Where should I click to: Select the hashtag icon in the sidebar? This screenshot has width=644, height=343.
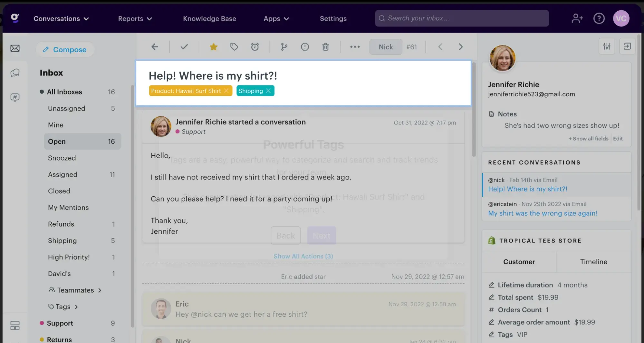[x=15, y=97]
